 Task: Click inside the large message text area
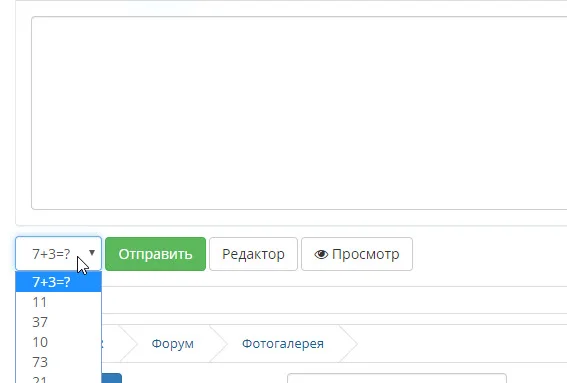pyautogui.click(x=299, y=113)
